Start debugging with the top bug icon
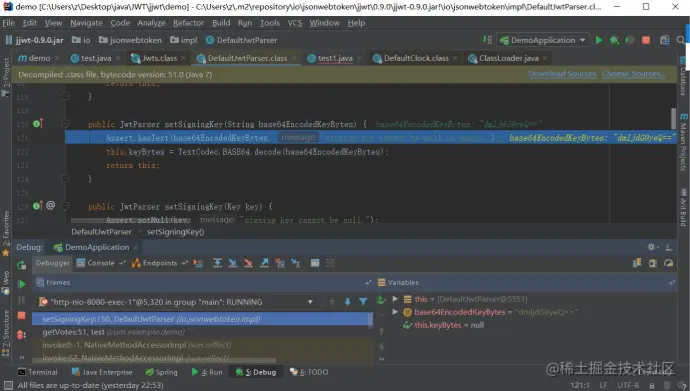Viewport: 690px width, 391px height. (614, 40)
